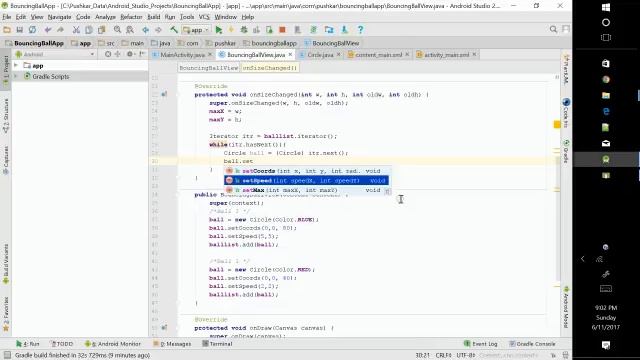Click the Save All toolbar icon

pyautogui.click(x=19, y=30)
